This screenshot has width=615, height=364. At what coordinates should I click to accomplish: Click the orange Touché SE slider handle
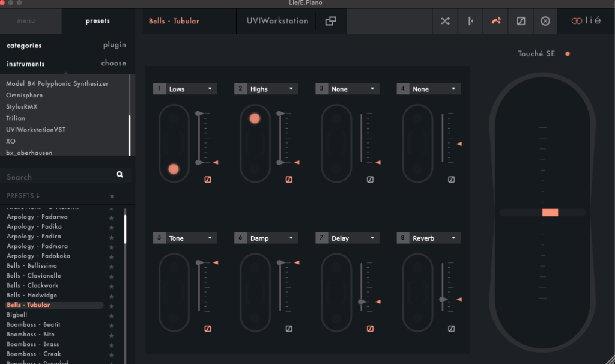coord(550,212)
